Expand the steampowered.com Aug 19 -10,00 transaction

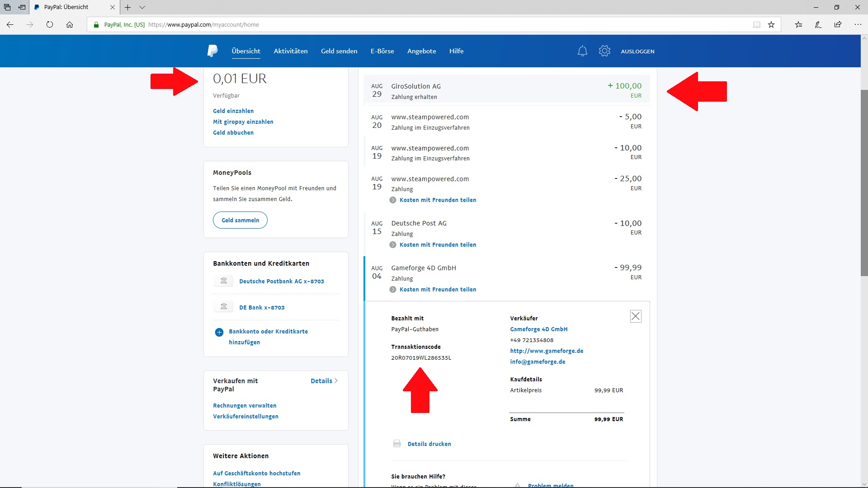point(507,153)
